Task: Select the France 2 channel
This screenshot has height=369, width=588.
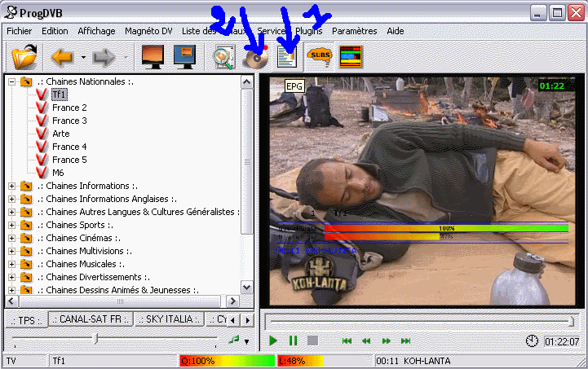Action: click(x=69, y=108)
